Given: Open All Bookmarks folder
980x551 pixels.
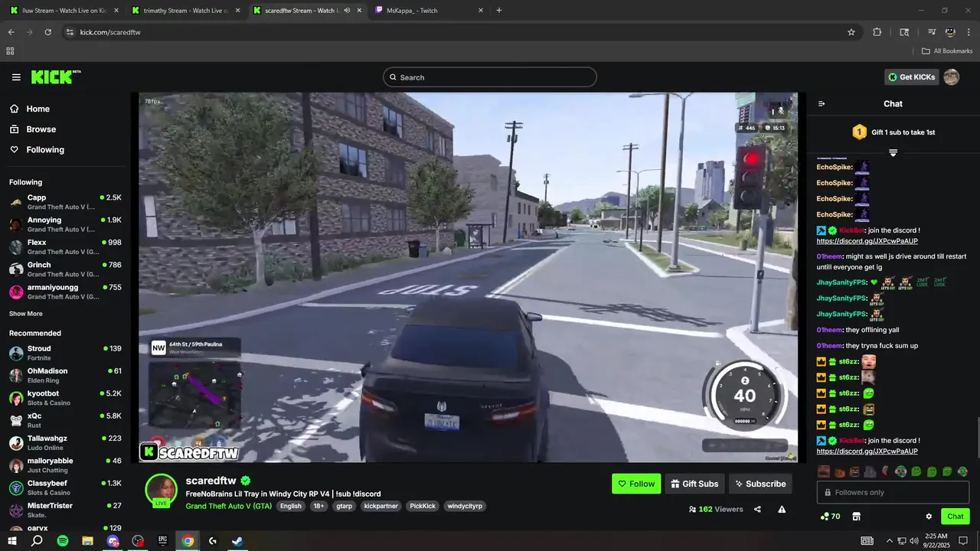Looking at the screenshot, I should tap(947, 51).
